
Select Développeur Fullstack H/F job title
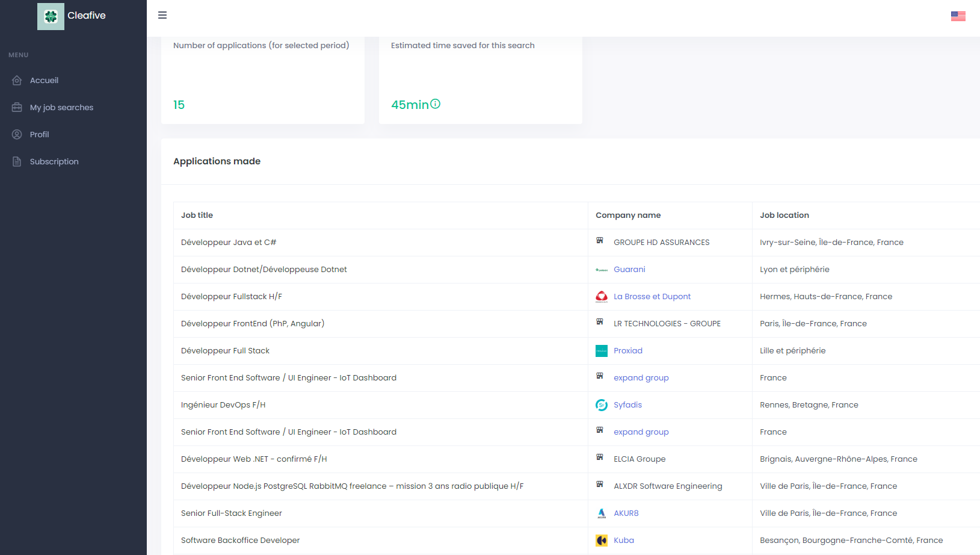(232, 297)
